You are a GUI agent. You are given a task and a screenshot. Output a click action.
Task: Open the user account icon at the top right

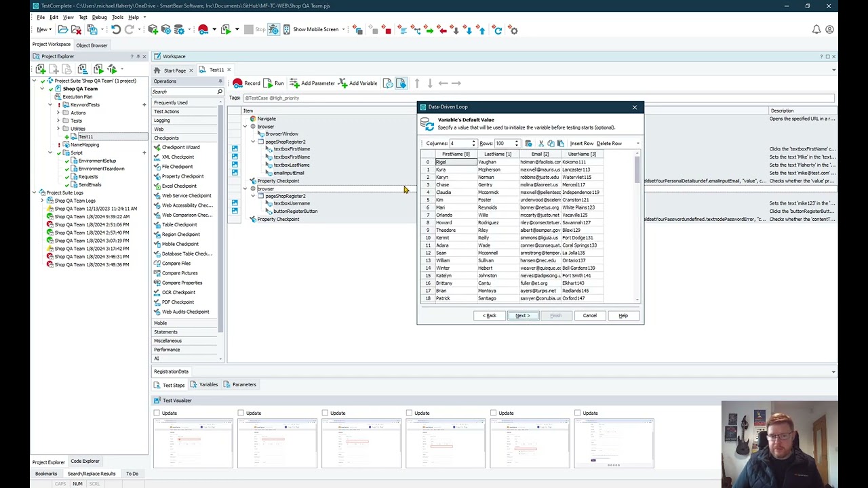pyautogui.click(x=829, y=30)
